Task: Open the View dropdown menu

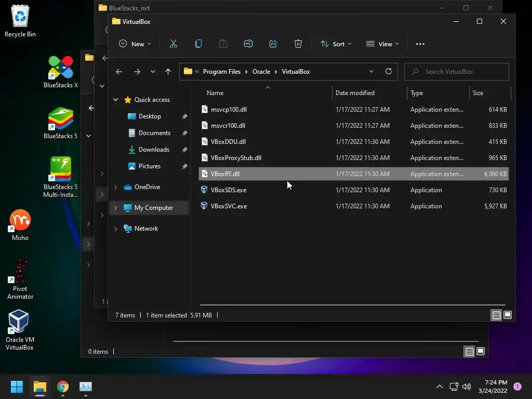Action: coord(382,44)
